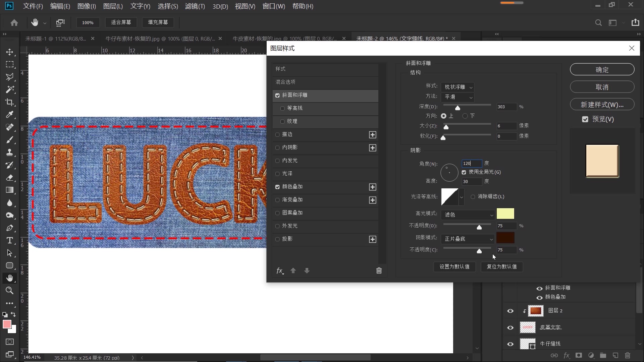644x362 pixels.
Task: Click the dark brown shadow color swatch
Action: (x=505, y=238)
